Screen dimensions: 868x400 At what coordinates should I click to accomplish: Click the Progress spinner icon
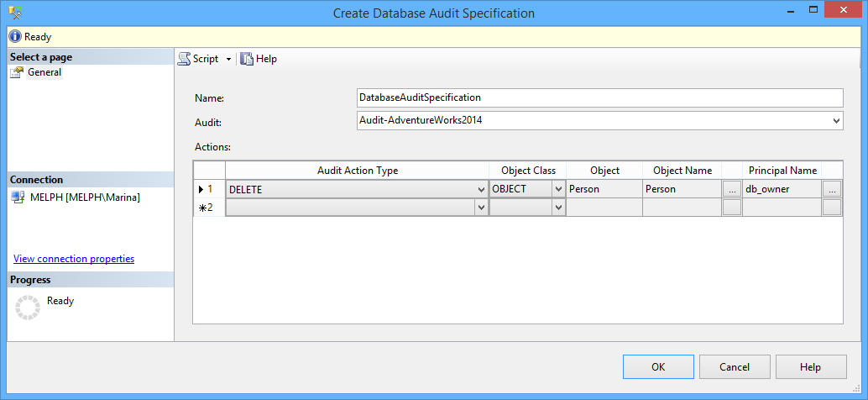click(x=28, y=308)
